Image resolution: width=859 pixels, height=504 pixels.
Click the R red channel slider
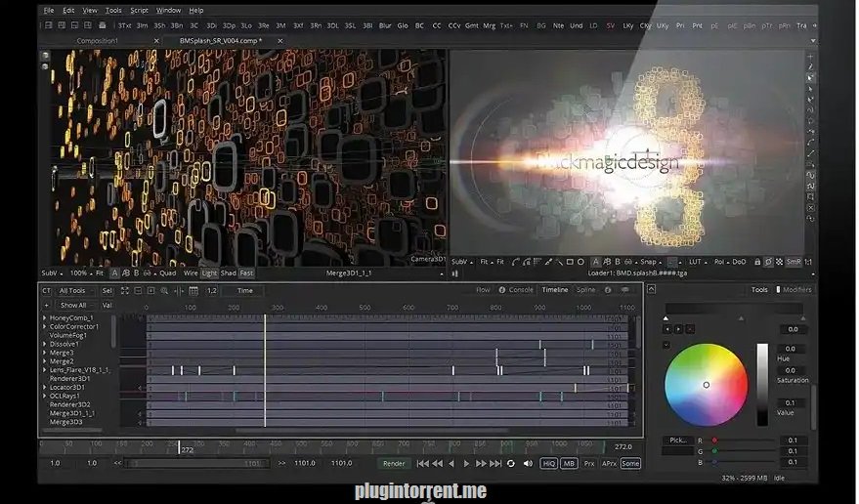point(740,441)
